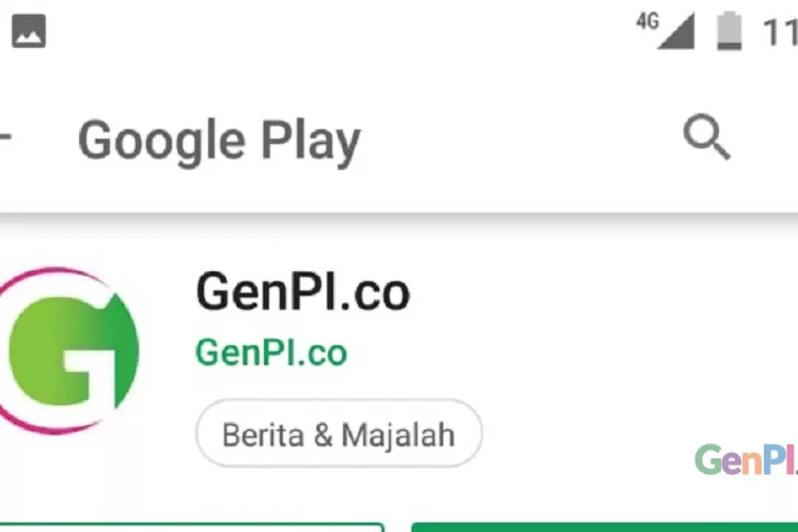The height and width of the screenshot is (532, 798).
Task: Tap the colorful GenPI watermark logo
Action: 746,460
